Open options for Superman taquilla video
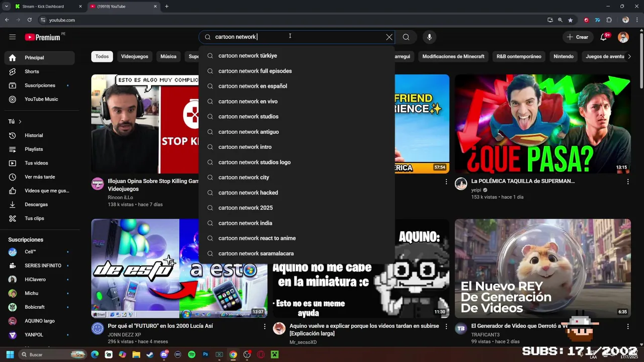This screenshot has height=362, width=644. (x=627, y=182)
